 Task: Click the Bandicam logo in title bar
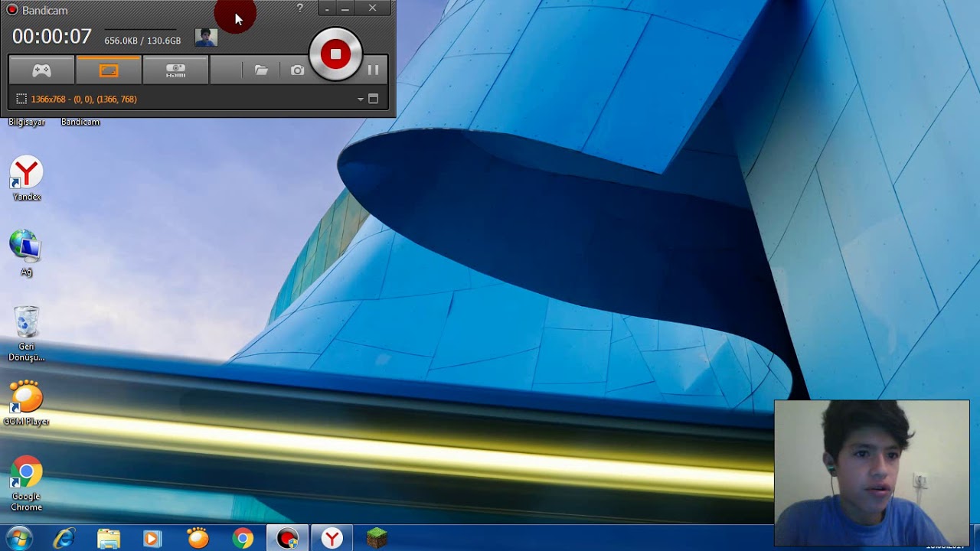(12, 10)
